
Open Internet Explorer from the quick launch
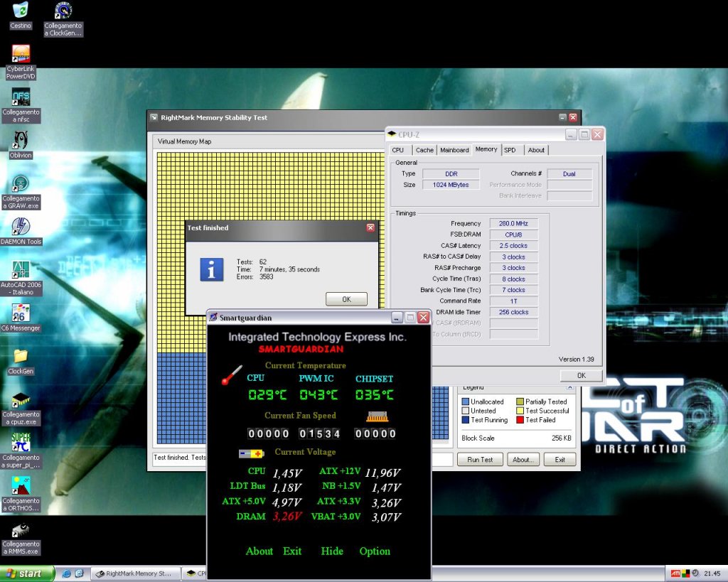[66, 573]
